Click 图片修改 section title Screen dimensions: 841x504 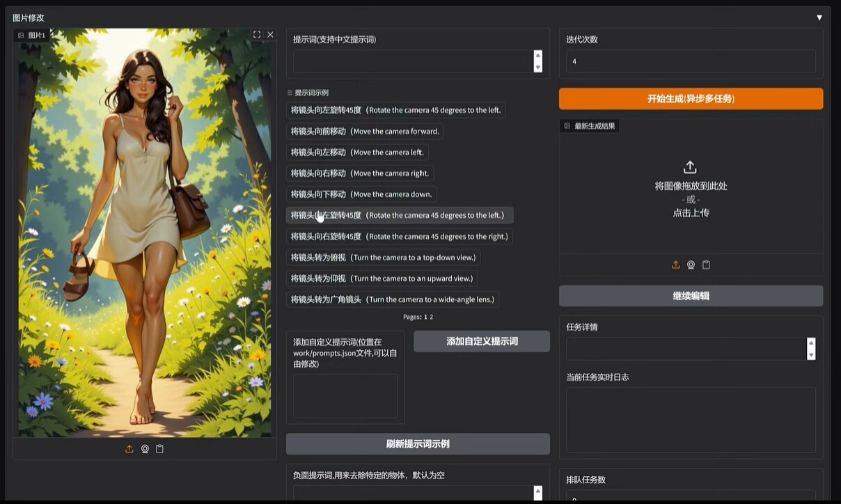[29, 17]
